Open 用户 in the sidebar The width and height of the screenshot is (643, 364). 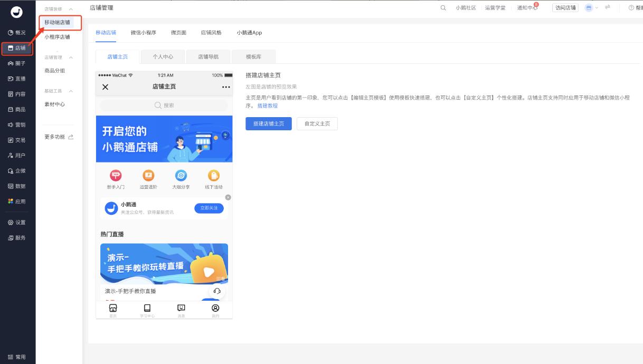[17, 155]
